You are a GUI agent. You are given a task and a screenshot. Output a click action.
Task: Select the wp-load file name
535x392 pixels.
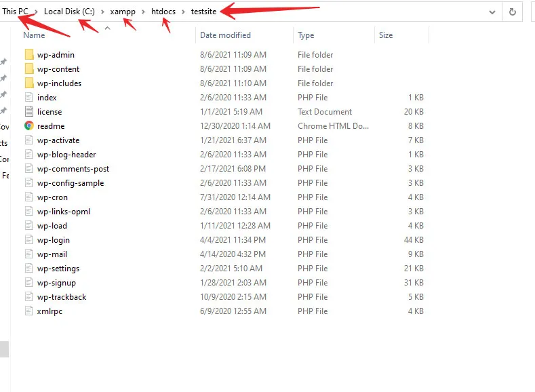[52, 226]
